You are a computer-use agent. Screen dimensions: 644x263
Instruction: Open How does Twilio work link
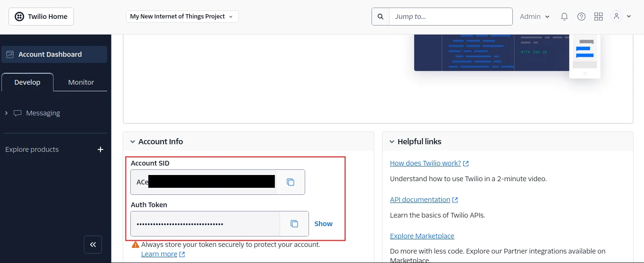[429, 163]
